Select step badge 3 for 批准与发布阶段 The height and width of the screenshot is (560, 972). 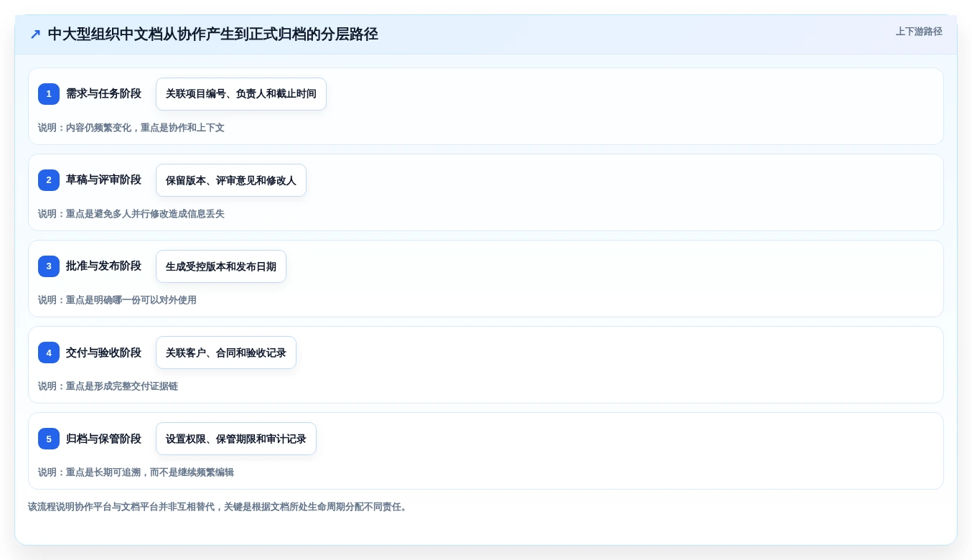[49, 266]
